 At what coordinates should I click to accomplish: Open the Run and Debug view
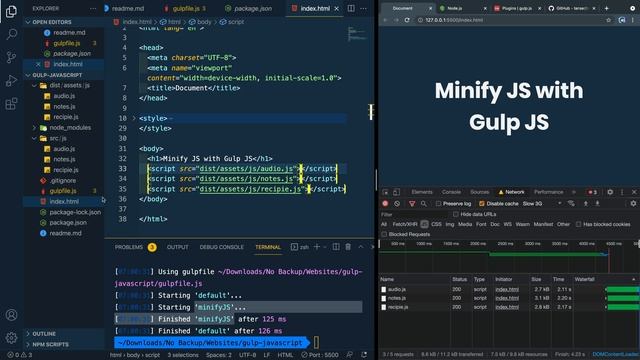point(11,80)
